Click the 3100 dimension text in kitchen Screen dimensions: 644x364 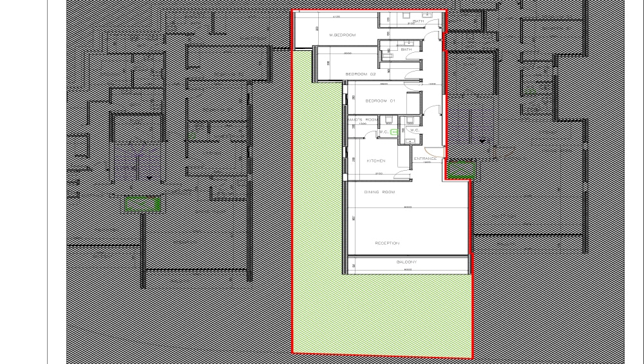tap(379, 174)
